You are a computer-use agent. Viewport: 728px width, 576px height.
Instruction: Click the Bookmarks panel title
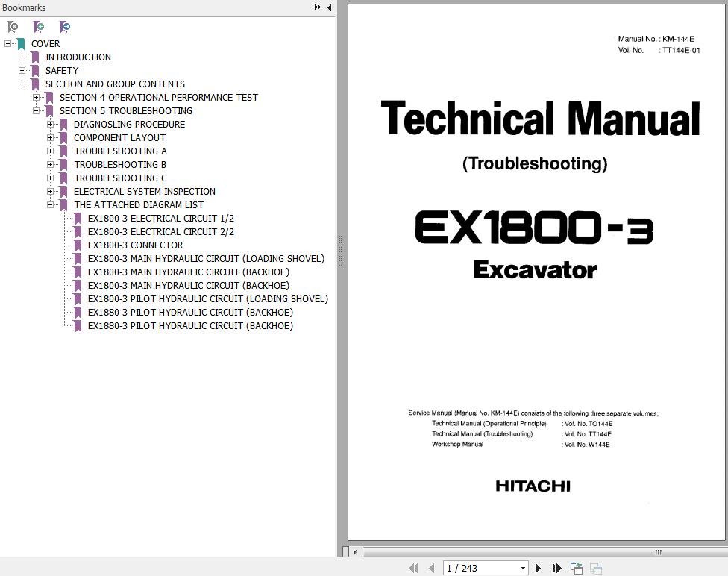click(x=24, y=8)
